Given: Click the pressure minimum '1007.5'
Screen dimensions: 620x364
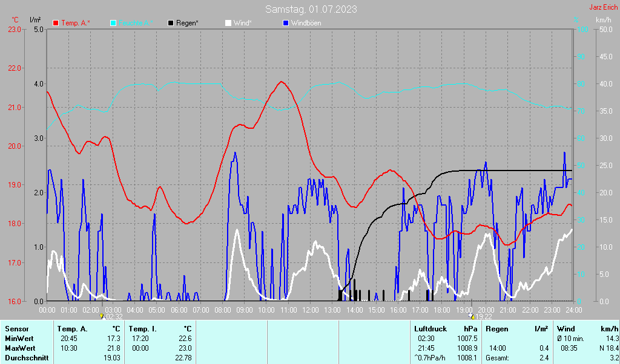Looking at the screenshot, I should 467,339.
